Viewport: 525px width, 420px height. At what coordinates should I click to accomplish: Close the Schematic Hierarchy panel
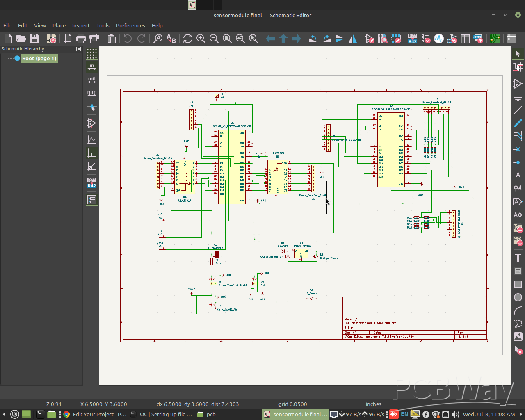[78, 49]
